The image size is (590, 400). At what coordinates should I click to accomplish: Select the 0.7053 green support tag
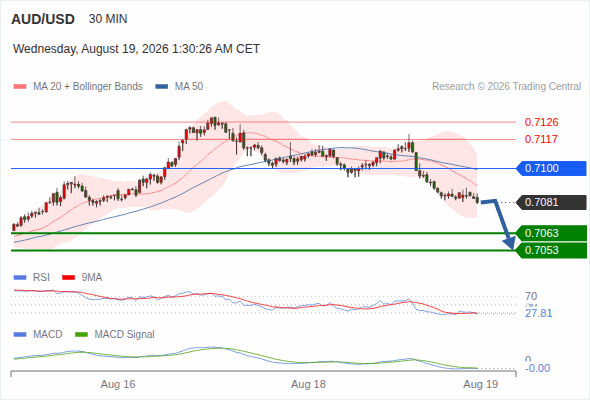(x=551, y=250)
